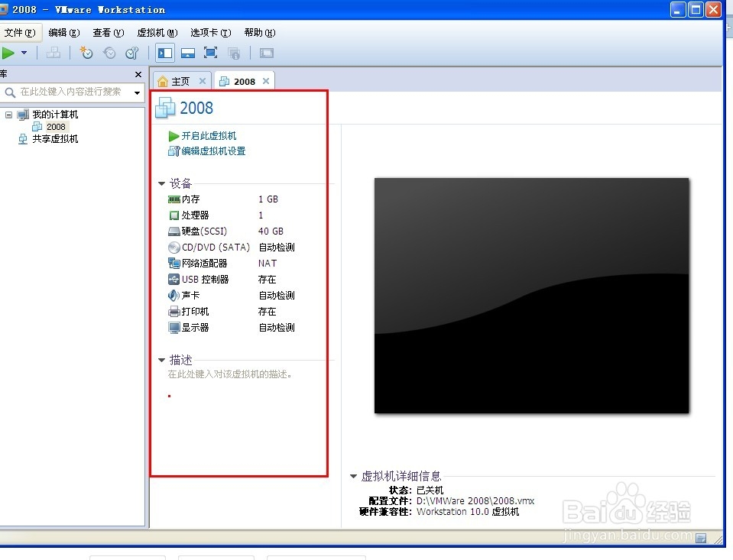Image resolution: width=733 pixels, height=560 pixels.
Task: Collapse the 描述 section
Action: click(162, 360)
